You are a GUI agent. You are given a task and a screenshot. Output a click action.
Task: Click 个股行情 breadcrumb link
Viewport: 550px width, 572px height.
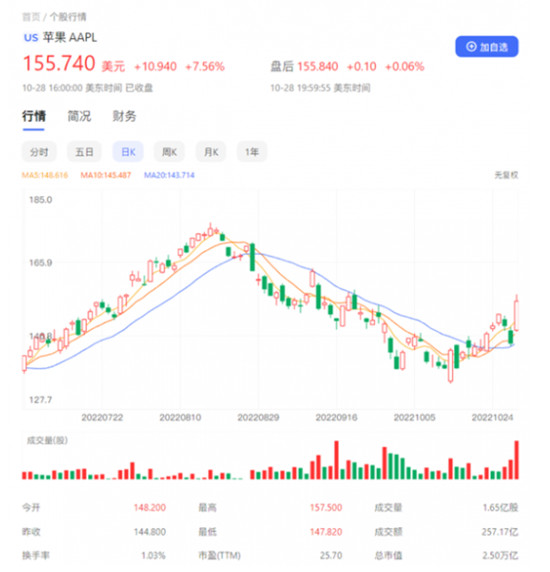tap(68, 17)
